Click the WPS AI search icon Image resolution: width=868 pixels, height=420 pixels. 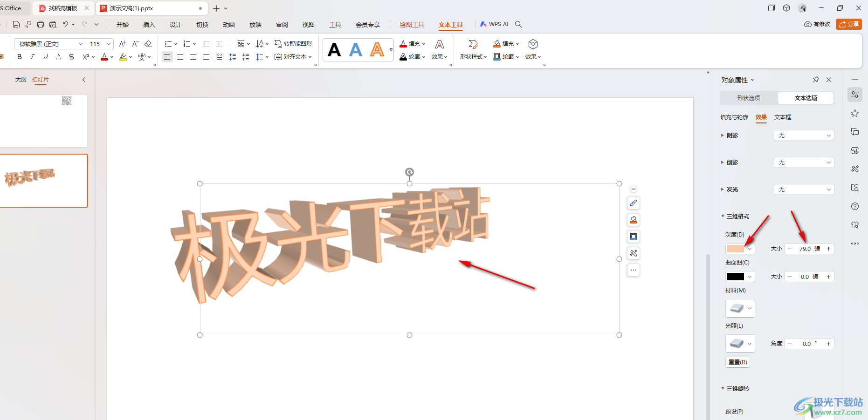(518, 24)
